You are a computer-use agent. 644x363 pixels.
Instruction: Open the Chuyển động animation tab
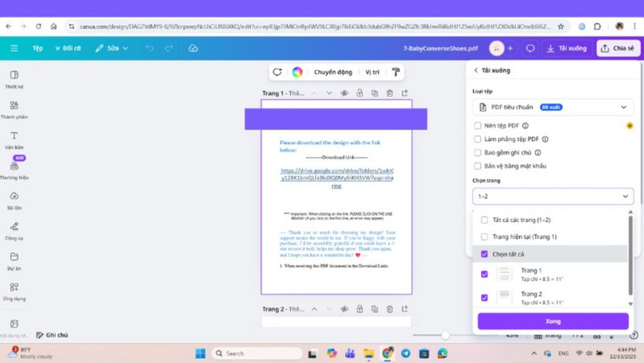click(333, 72)
